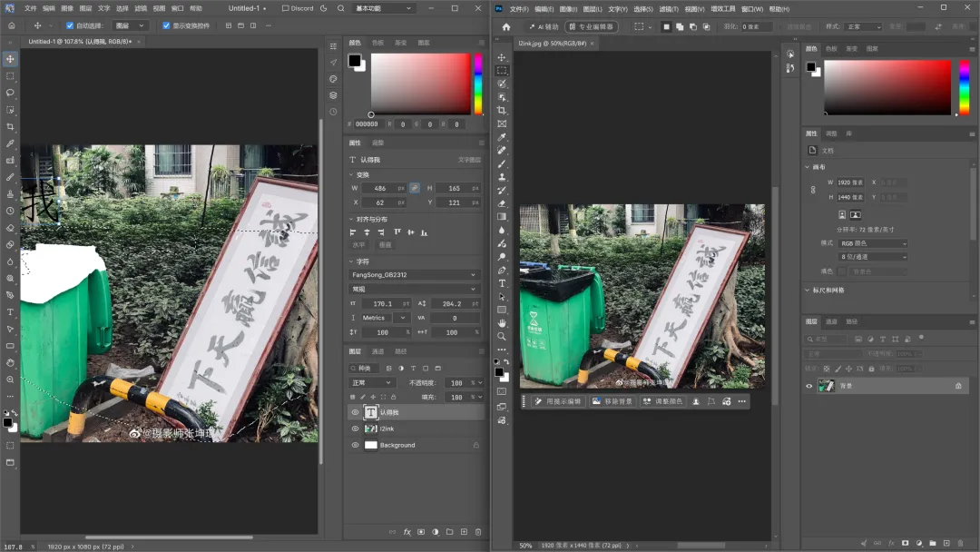
Task: Toggle the 显示变换控件 checkbox
Action: (166, 25)
